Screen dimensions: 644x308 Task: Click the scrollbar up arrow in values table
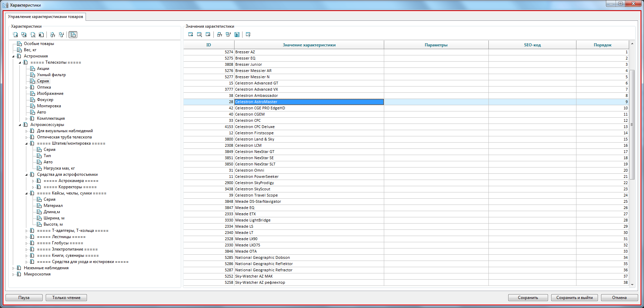pos(632,44)
